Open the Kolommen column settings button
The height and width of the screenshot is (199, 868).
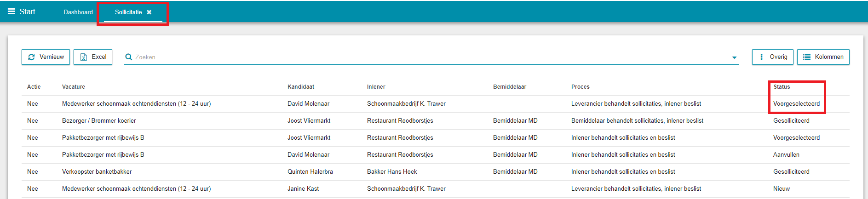[823, 57]
